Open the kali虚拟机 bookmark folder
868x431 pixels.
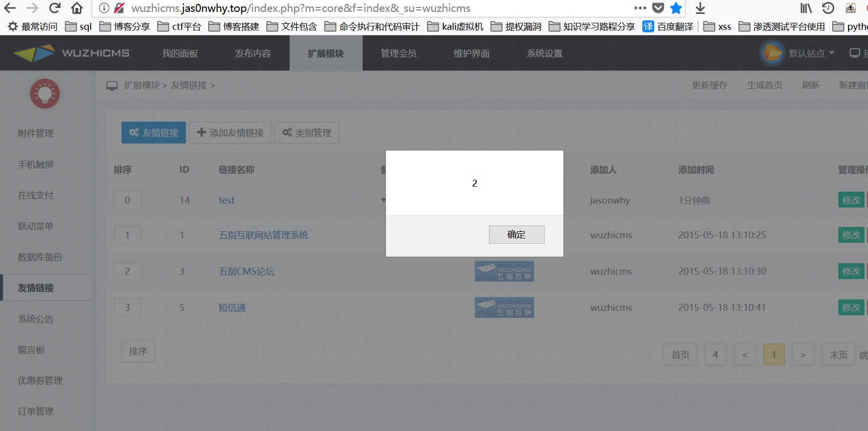[455, 26]
